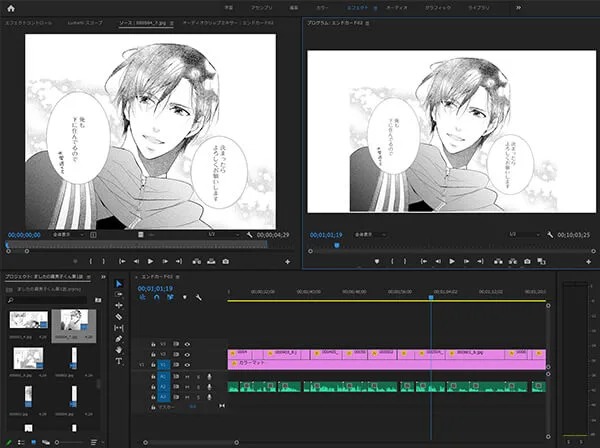The image size is (600, 448).
Task: Select the Razor tool
Action: coord(119,316)
